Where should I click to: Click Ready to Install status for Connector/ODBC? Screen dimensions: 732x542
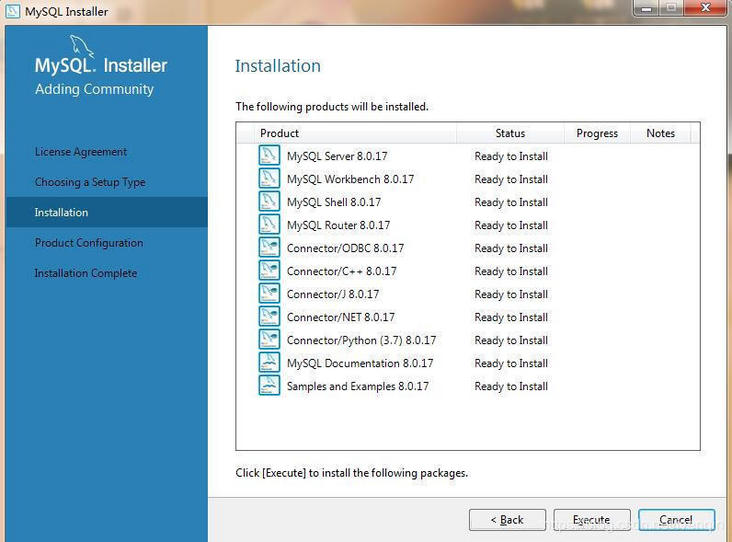pyautogui.click(x=511, y=248)
